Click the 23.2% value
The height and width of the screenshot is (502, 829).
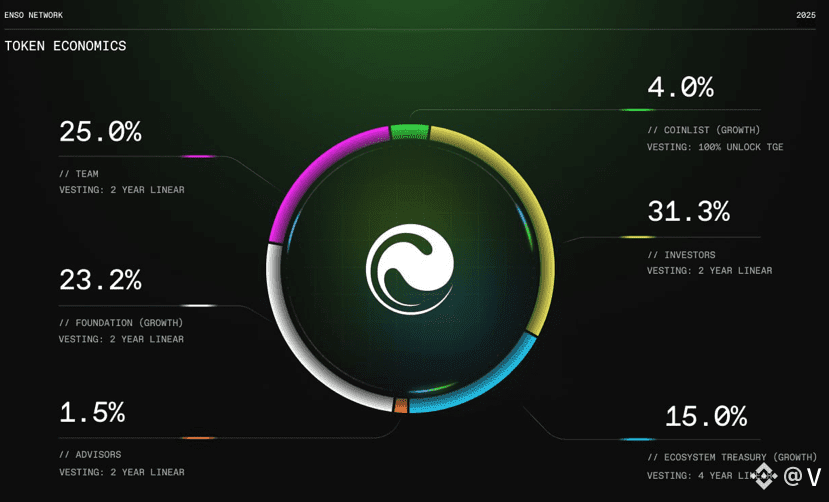[x=100, y=281]
